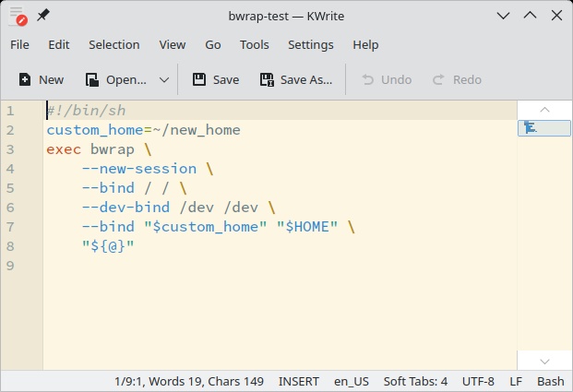Toggle INSERT mode in status bar
The image size is (573, 392).
tap(299, 382)
